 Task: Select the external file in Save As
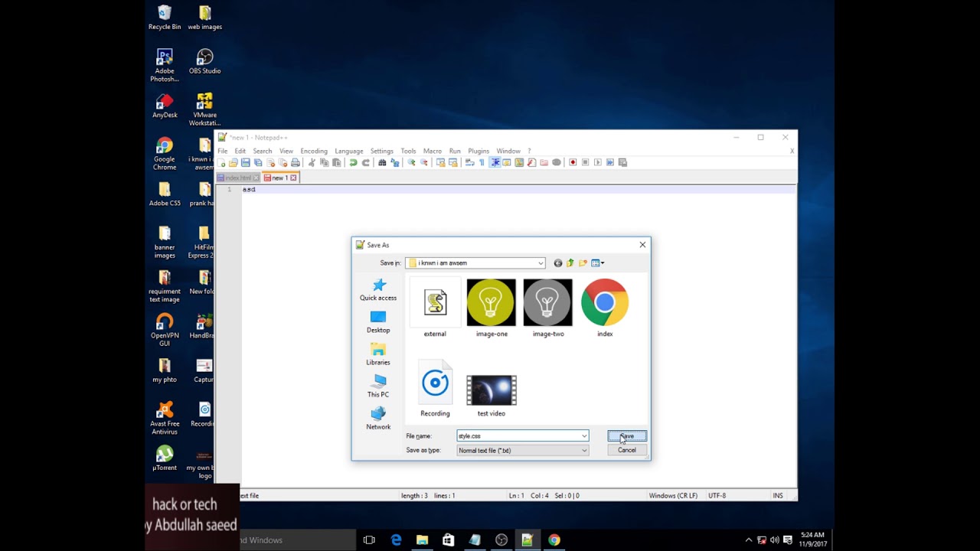pos(435,308)
